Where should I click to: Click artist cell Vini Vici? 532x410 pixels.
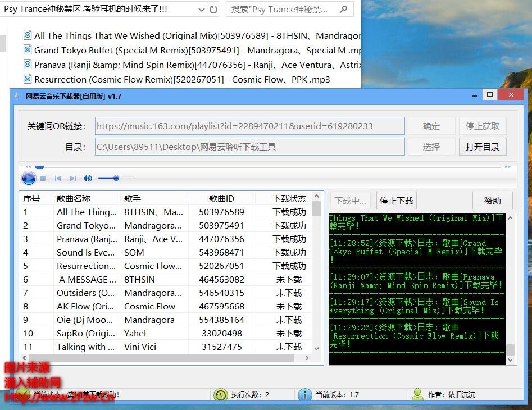tap(154, 347)
